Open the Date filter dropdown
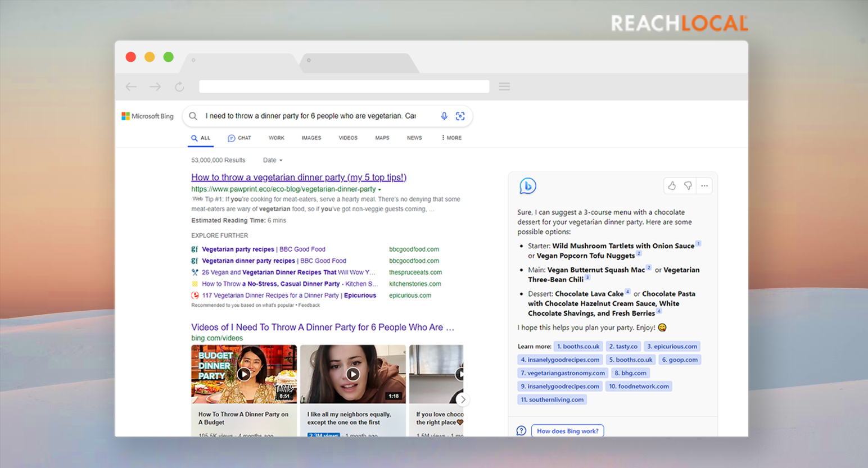Viewport: 868px width, 468px height. 273,160
